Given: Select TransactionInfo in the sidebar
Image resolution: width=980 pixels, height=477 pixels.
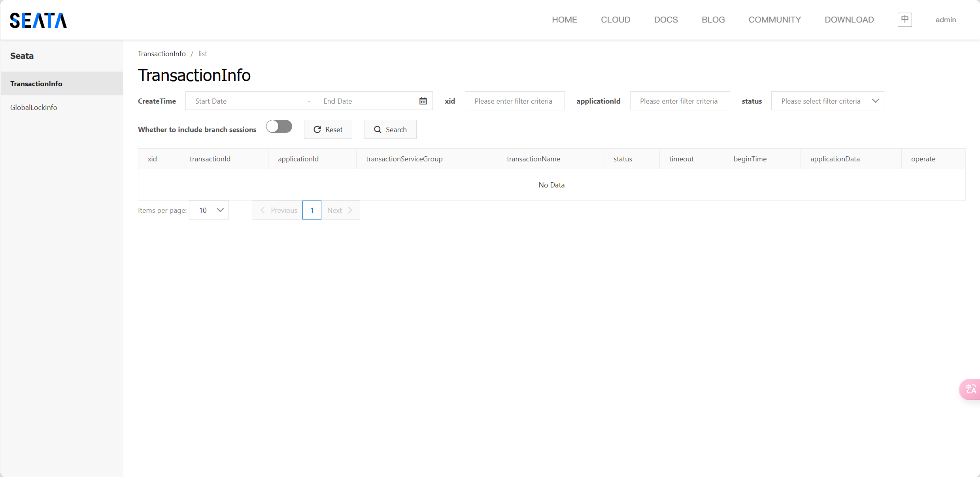Looking at the screenshot, I should (x=36, y=84).
